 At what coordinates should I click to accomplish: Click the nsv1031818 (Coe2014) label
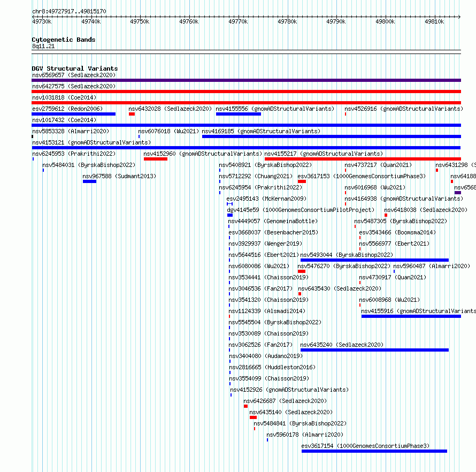(64, 97)
